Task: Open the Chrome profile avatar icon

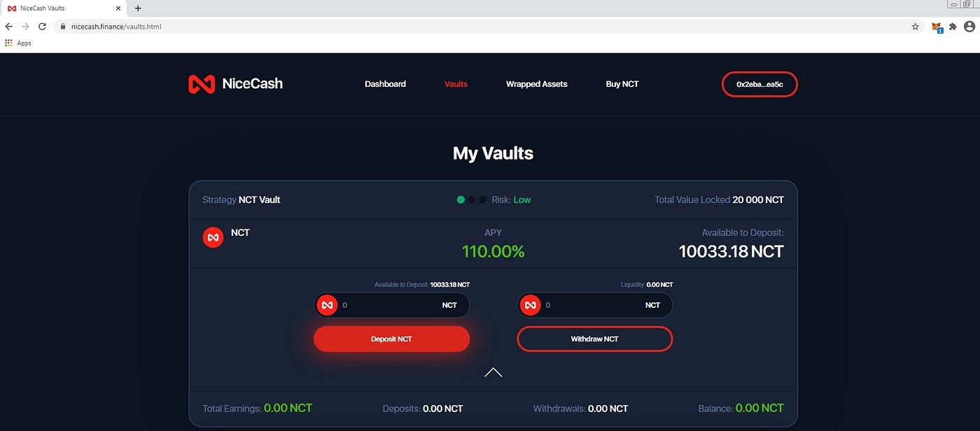Action: pyautogui.click(x=969, y=27)
